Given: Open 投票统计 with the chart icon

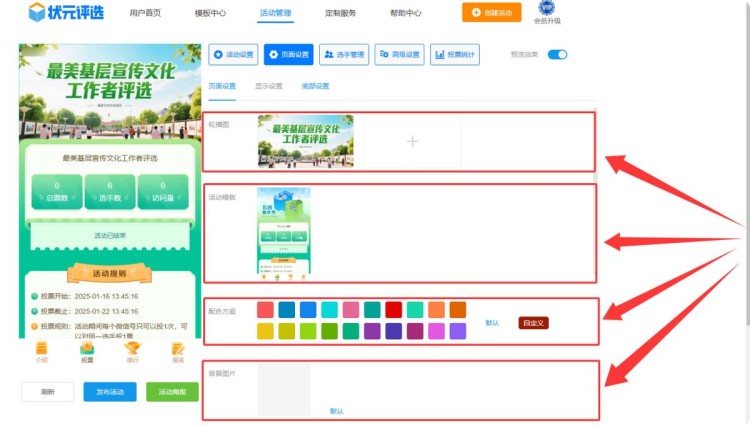Looking at the screenshot, I should [x=454, y=55].
